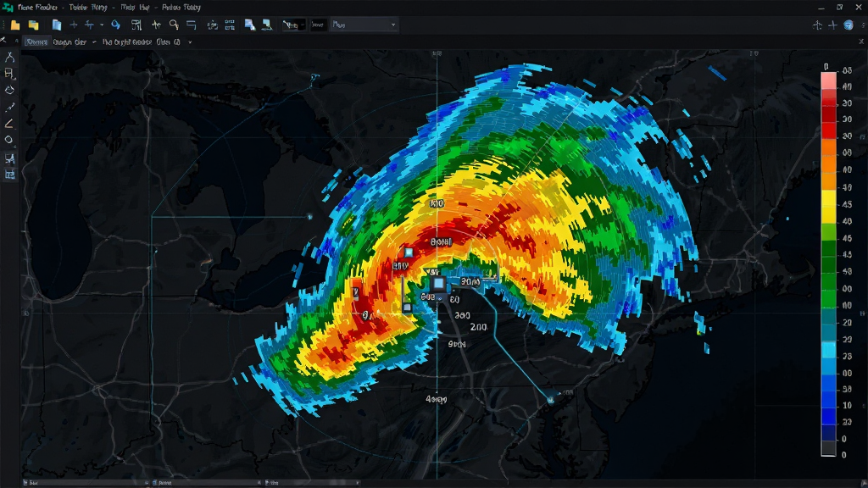This screenshot has height=488, width=868.
Task: Select the circle drawing tool in left sidebar
Action: pyautogui.click(x=8, y=140)
